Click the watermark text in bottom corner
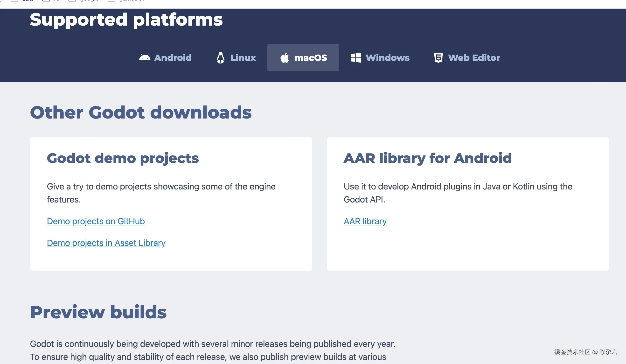626x364 pixels. pos(585,352)
